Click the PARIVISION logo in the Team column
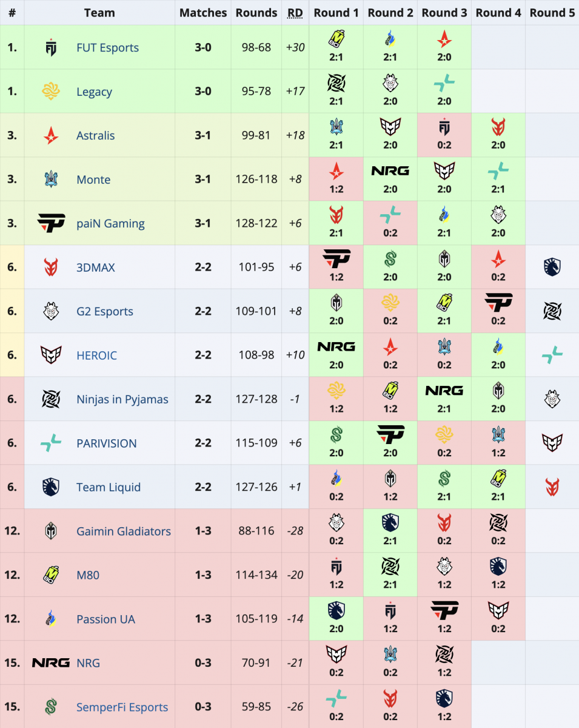579x728 pixels. click(x=51, y=443)
